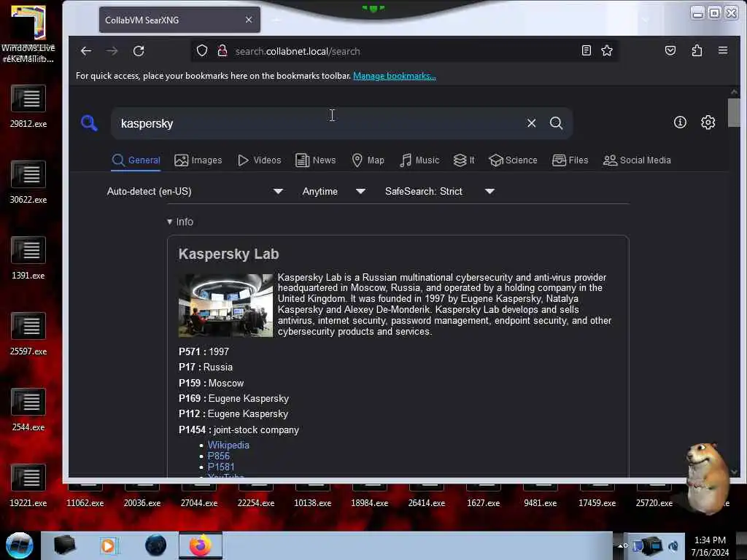Switch to the Map search tab
Image resolution: width=747 pixels, height=560 pixels.
point(368,160)
